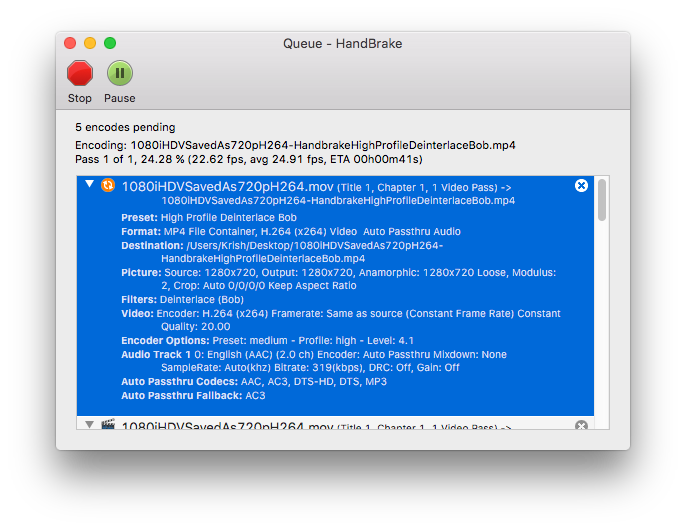Click the "Filters: Deinterlace (Bob)" line
This screenshot has height=530, width=686.
pyautogui.click(x=182, y=300)
